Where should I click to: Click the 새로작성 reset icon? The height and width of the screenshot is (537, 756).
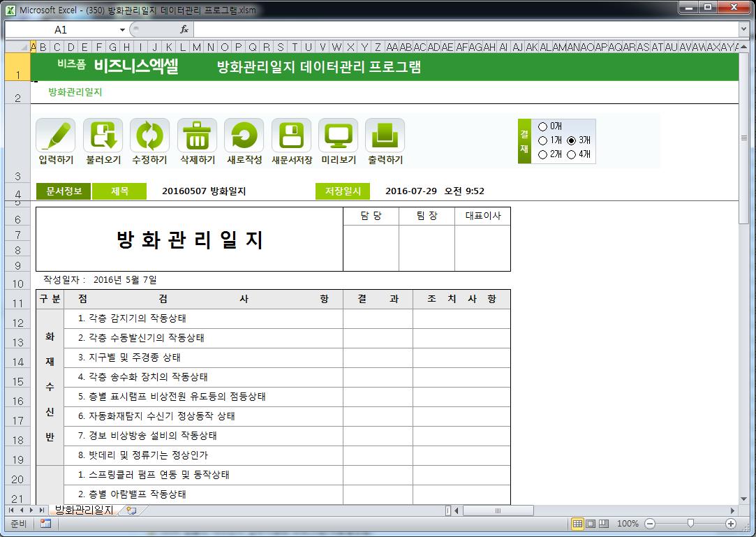[244, 135]
